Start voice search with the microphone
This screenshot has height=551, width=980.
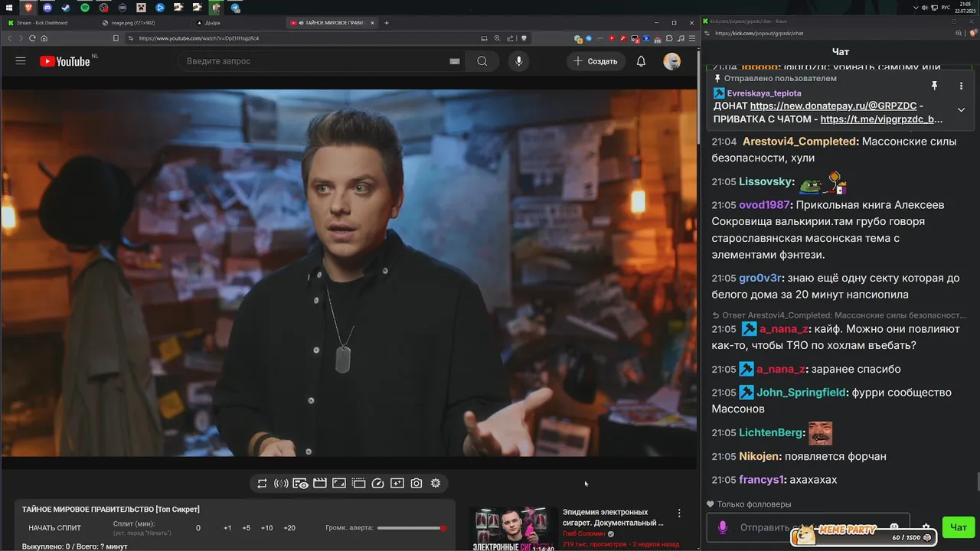tap(519, 61)
